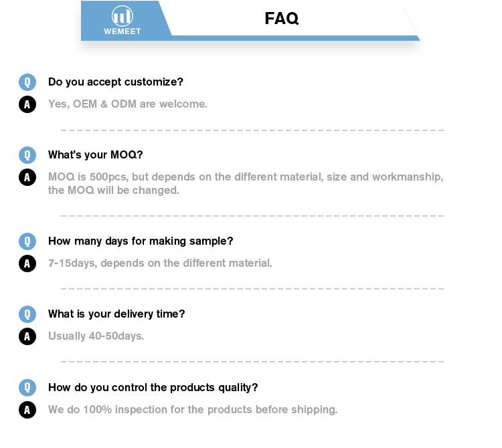Screen dimensions: 502x448
Task: Click the Q icon beside MOQ question
Action: pyautogui.click(x=27, y=155)
